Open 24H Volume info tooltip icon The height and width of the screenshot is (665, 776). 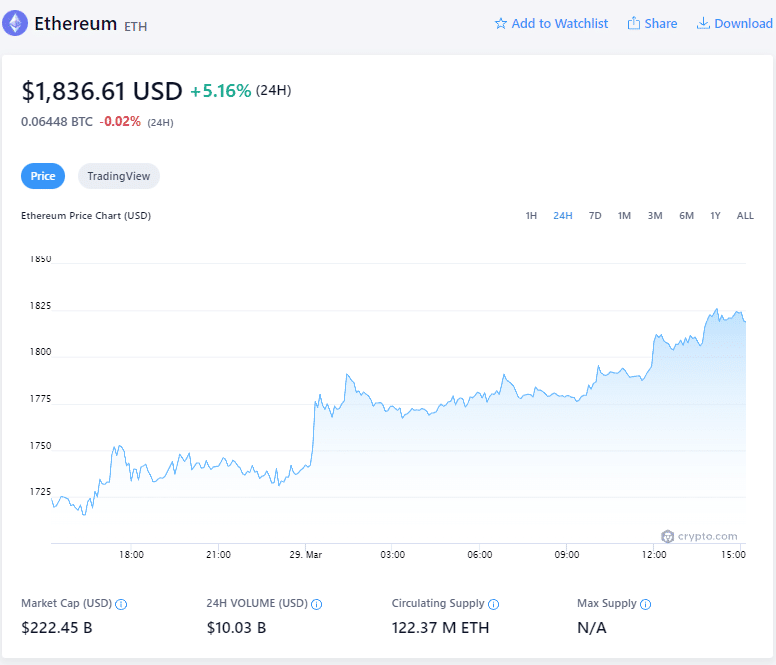point(316,604)
